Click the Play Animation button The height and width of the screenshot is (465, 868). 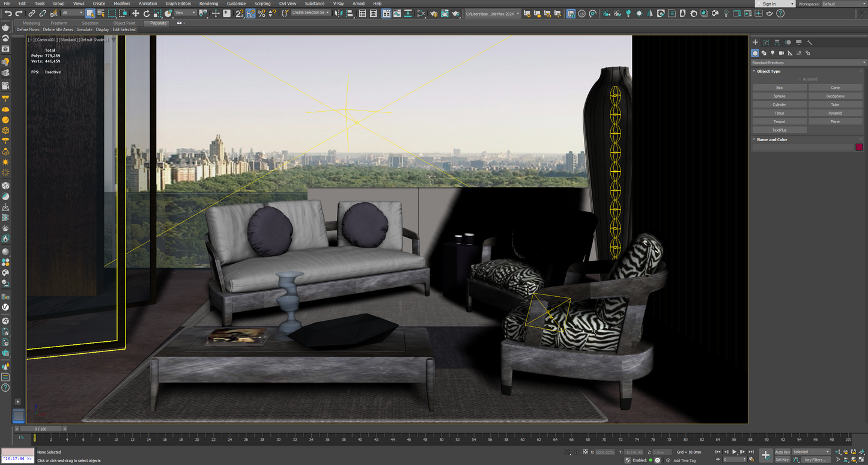point(734,452)
